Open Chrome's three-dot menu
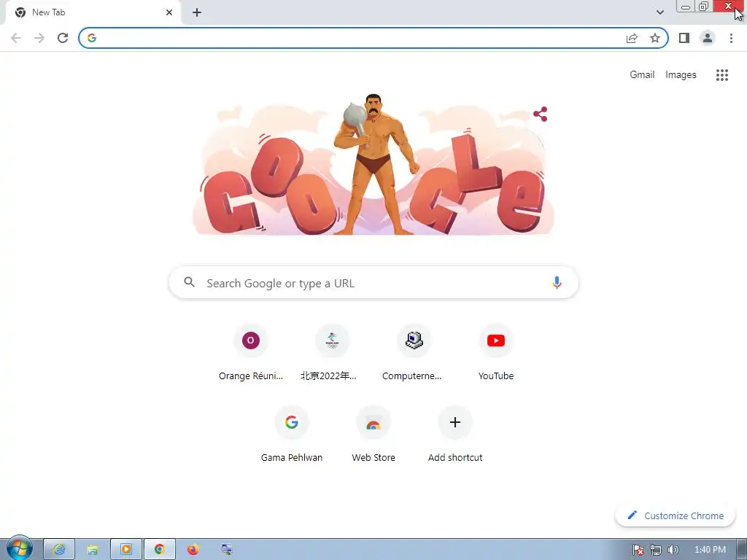747x560 pixels. click(731, 38)
